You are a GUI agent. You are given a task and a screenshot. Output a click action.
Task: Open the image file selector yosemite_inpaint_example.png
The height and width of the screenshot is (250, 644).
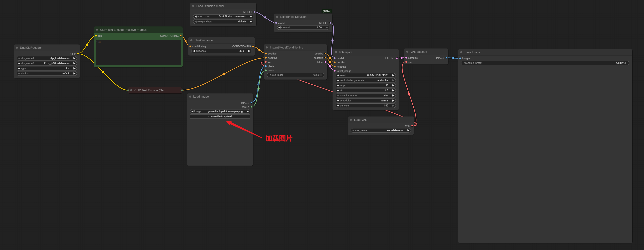pos(220,111)
